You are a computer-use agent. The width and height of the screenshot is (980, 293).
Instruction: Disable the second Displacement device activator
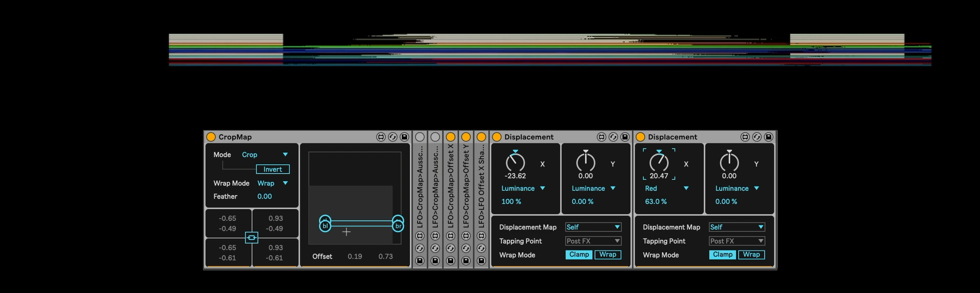[640, 137]
